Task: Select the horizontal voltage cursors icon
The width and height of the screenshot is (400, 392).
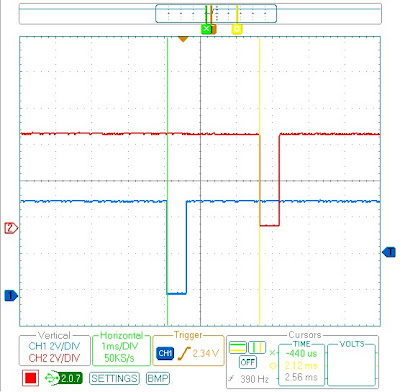Action: coord(238,347)
